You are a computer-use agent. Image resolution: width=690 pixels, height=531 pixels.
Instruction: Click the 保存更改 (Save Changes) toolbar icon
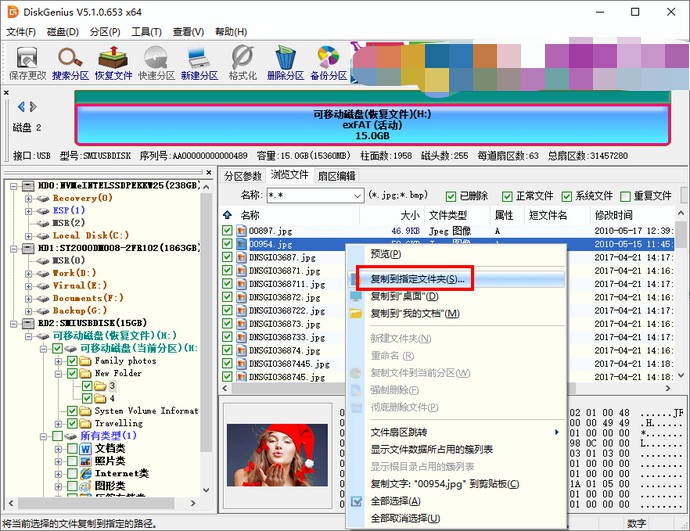pyautogui.click(x=27, y=63)
